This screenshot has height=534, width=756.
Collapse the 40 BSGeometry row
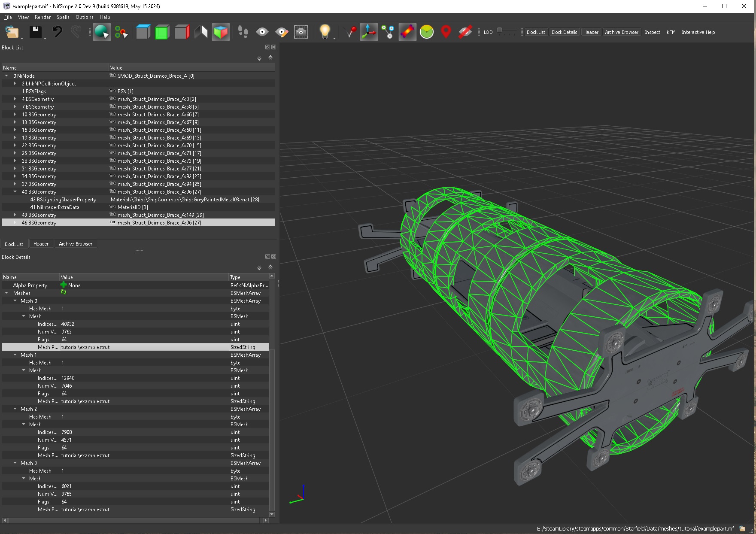pos(15,192)
